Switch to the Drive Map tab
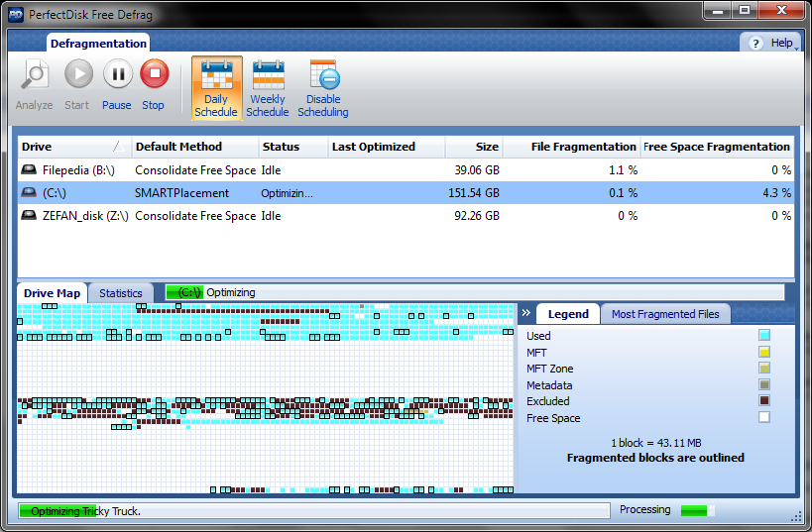This screenshot has height=532, width=812. point(52,293)
